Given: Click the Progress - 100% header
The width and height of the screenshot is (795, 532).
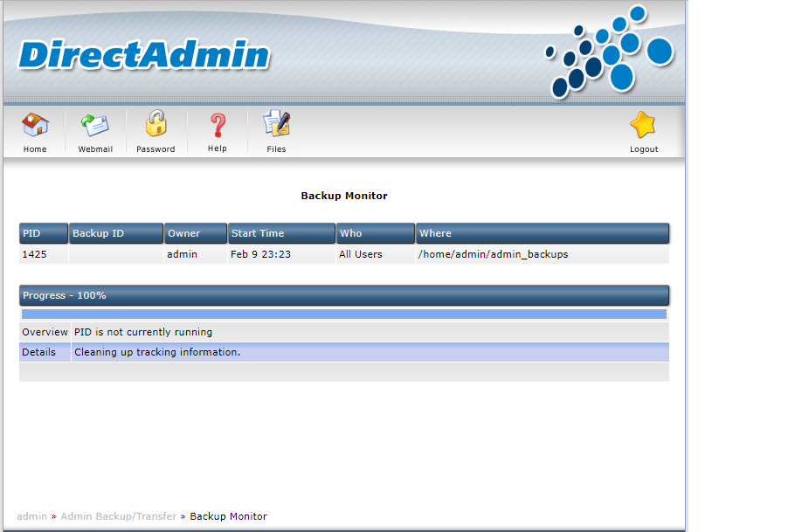Looking at the screenshot, I should [344, 295].
